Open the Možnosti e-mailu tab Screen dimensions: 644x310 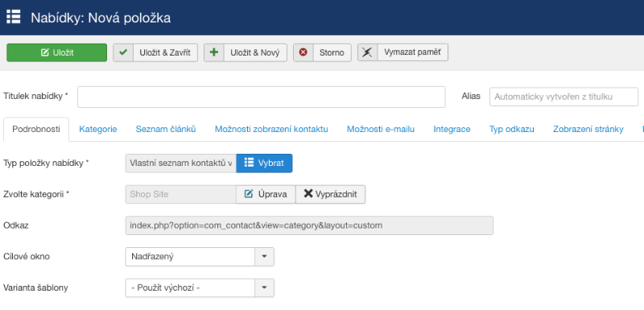point(381,130)
